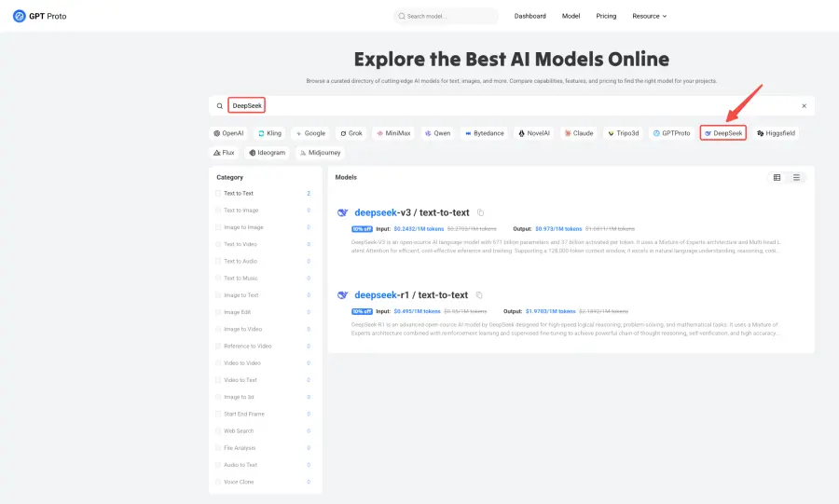Select the Flux provider chip
This screenshot has width=839, height=504.
[224, 153]
